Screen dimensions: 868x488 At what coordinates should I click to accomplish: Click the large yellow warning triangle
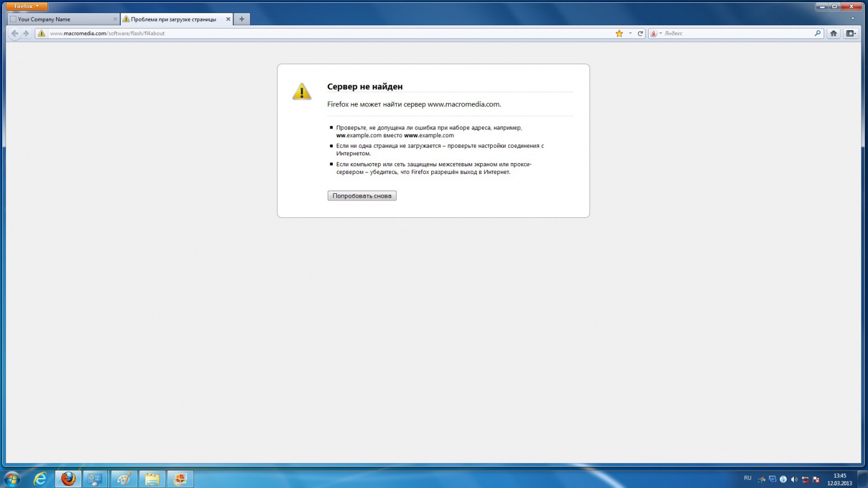pos(302,92)
